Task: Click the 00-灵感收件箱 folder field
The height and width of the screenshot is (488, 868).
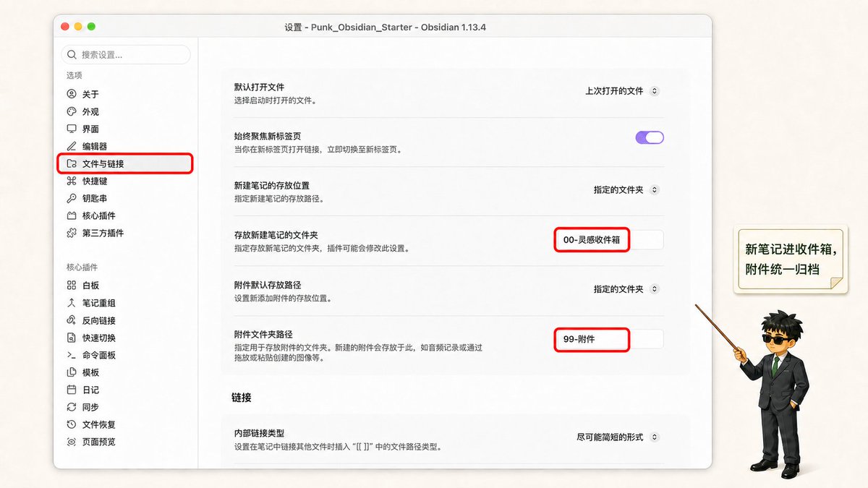Action: click(609, 239)
